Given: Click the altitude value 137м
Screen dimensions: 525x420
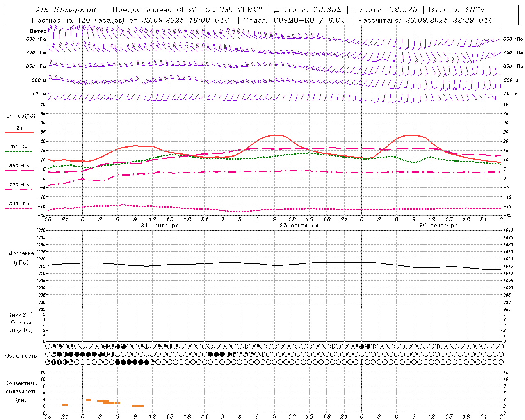Looking at the screenshot, I should [475, 10].
